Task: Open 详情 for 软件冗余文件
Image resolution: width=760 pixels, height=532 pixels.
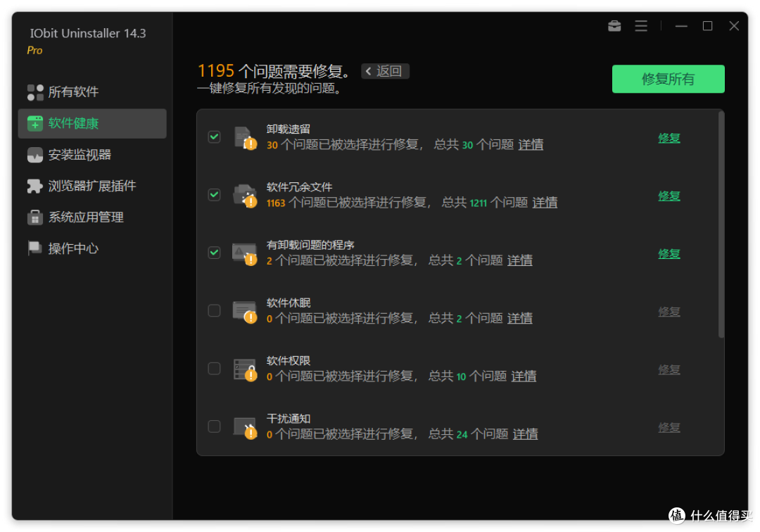Action: pyautogui.click(x=545, y=203)
